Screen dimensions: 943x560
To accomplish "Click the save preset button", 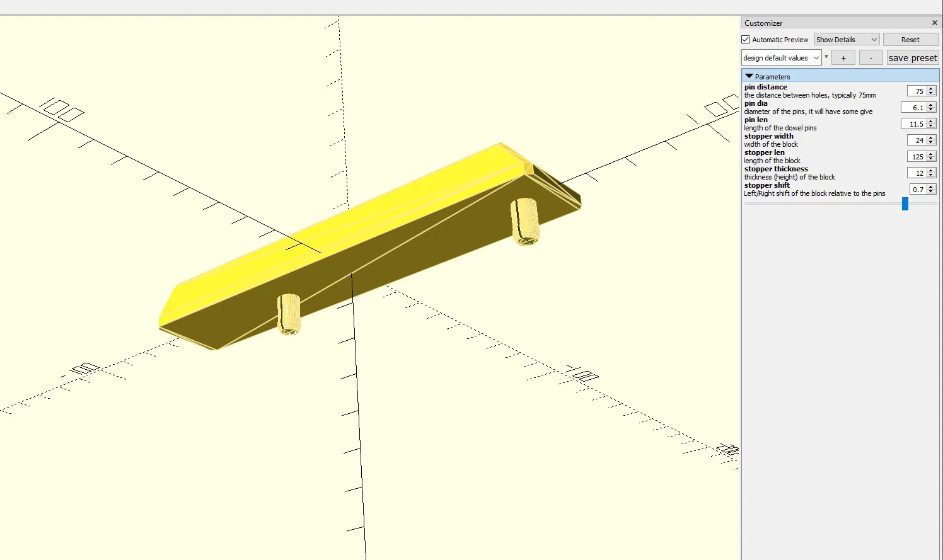I will tap(913, 58).
